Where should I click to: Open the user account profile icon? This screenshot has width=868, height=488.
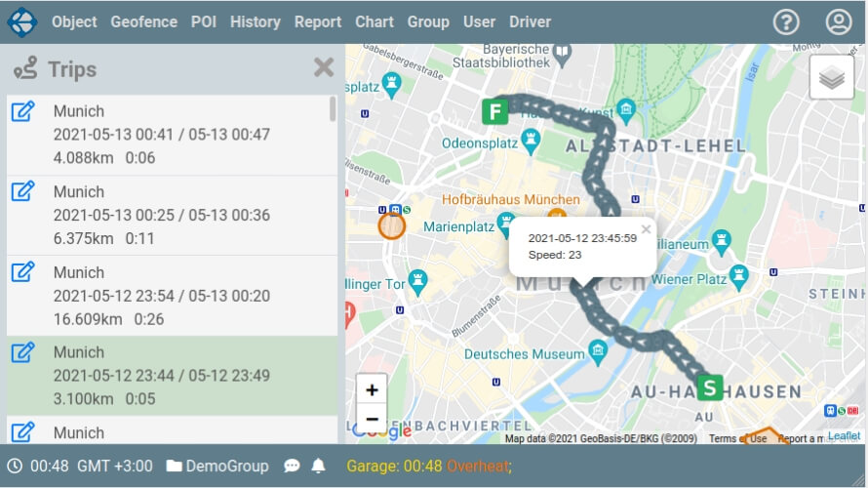pos(839,21)
